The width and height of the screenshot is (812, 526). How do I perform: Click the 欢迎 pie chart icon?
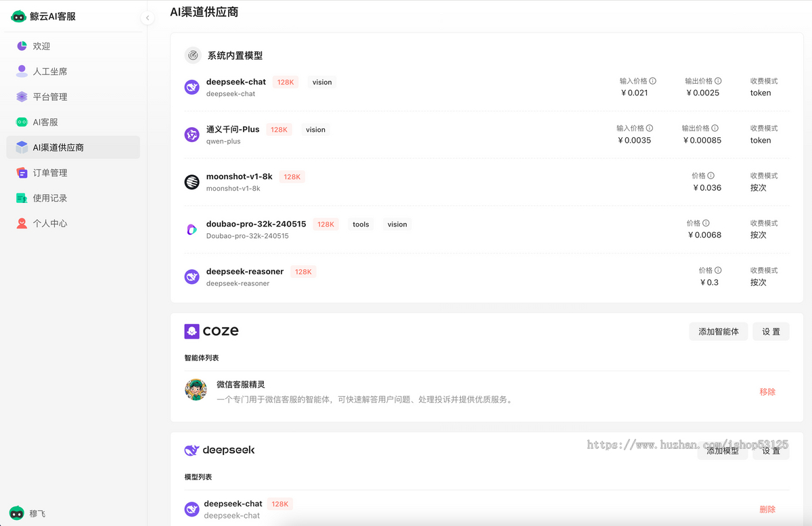(x=22, y=46)
